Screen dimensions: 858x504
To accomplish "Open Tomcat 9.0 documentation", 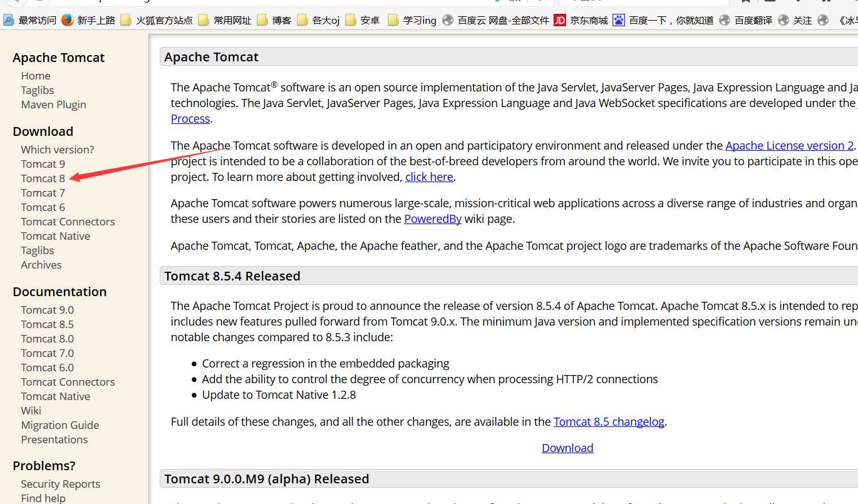I will click(x=48, y=310).
